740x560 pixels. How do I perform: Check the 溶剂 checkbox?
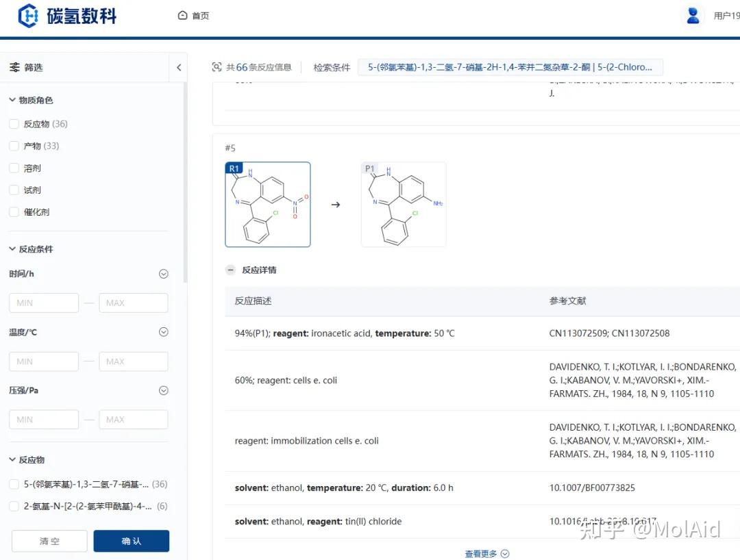tap(14, 168)
